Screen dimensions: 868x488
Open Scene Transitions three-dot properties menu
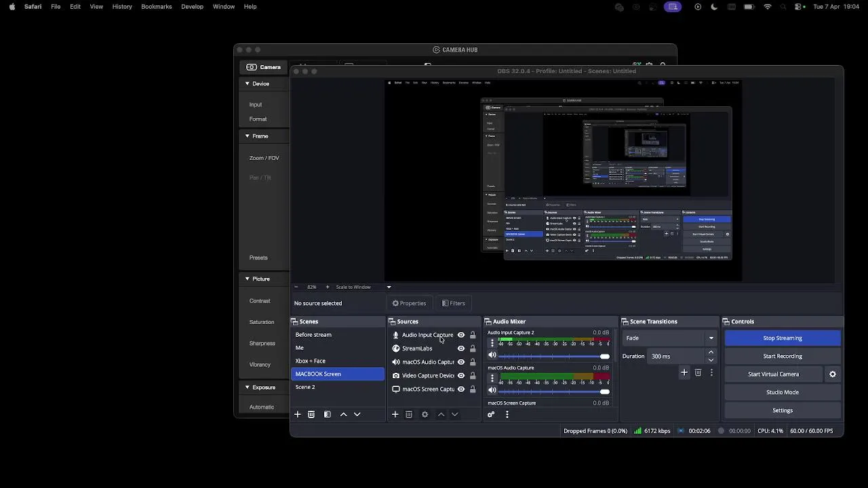711,372
